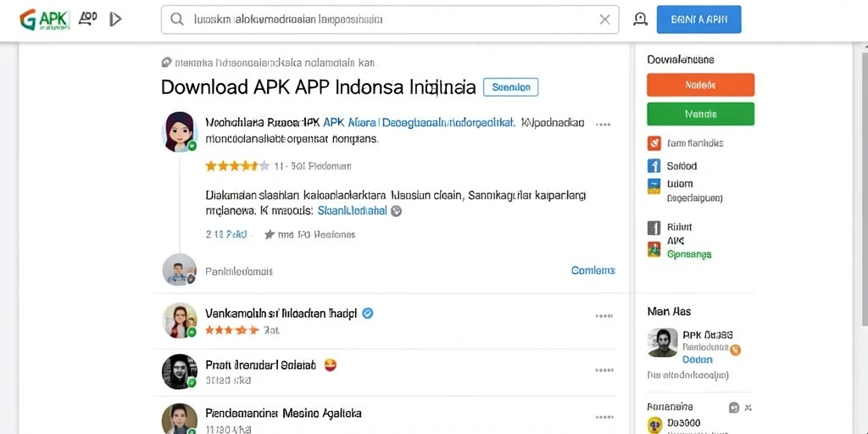Open the blue Doden link
The image size is (868, 434).
(698, 359)
